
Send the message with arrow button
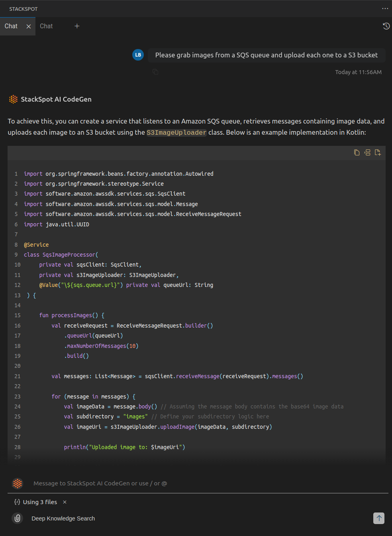(x=378, y=518)
